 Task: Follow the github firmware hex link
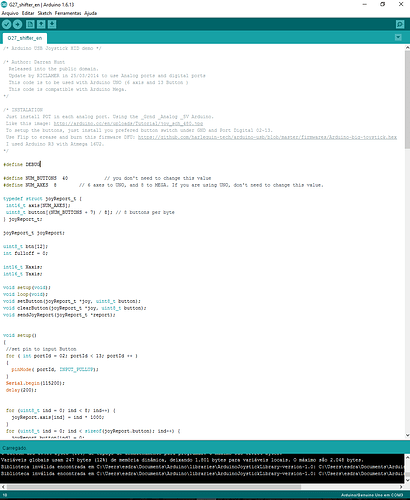point(267,137)
